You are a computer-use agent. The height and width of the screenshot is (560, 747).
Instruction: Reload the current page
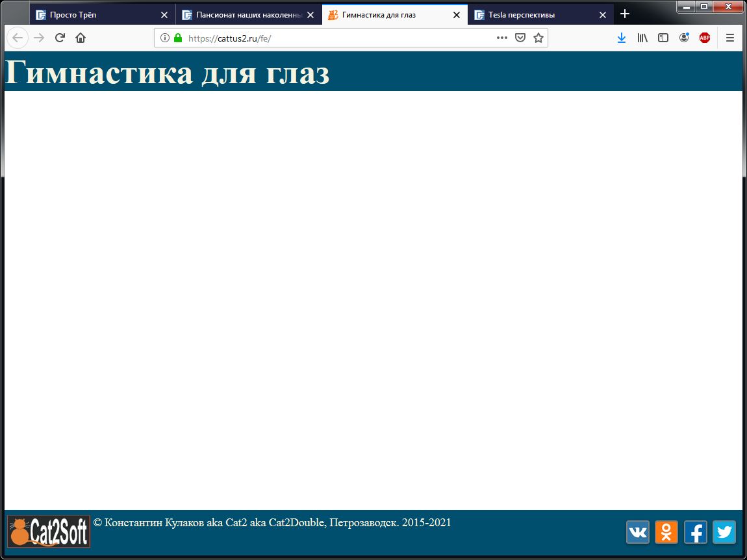(60, 38)
